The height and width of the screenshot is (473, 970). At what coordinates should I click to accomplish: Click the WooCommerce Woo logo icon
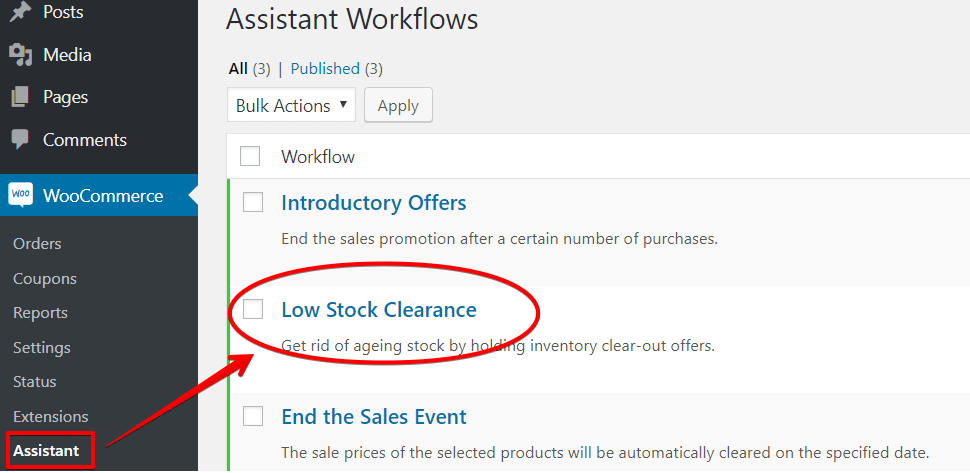pos(20,195)
